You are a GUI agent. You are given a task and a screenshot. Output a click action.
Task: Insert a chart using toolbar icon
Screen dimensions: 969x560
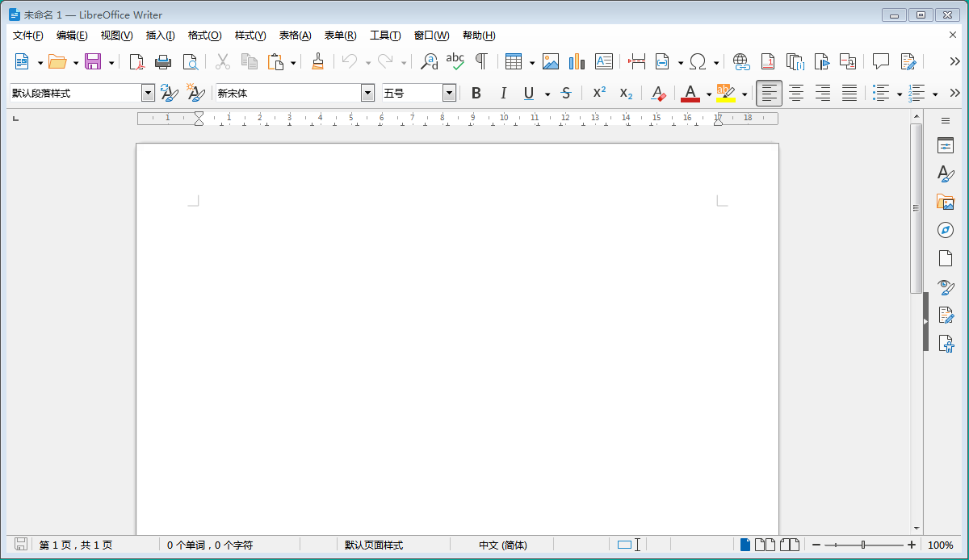[577, 61]
